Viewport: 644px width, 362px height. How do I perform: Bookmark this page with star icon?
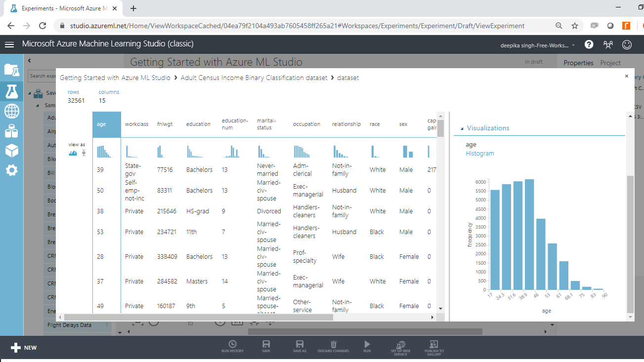click(x=574, y=26)
